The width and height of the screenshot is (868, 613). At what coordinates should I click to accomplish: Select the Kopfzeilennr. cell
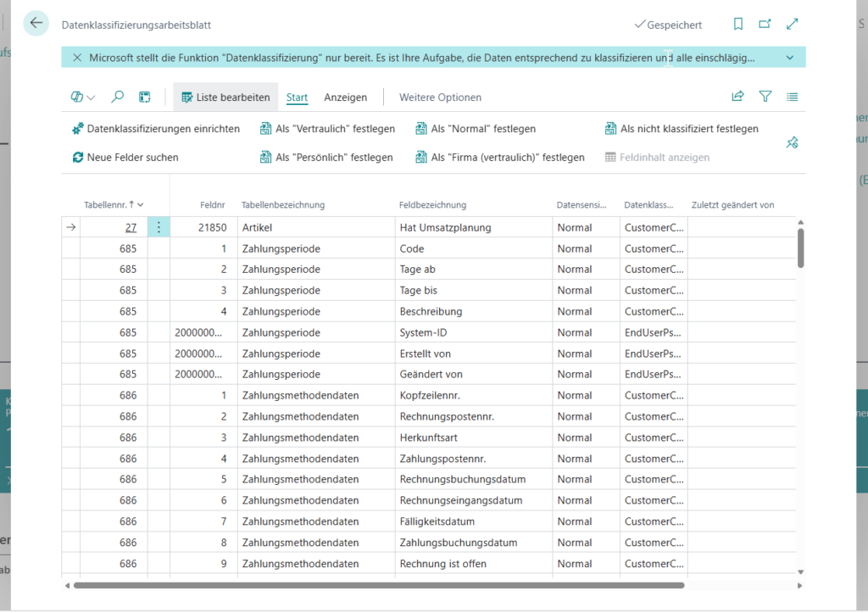pos(474,396)
